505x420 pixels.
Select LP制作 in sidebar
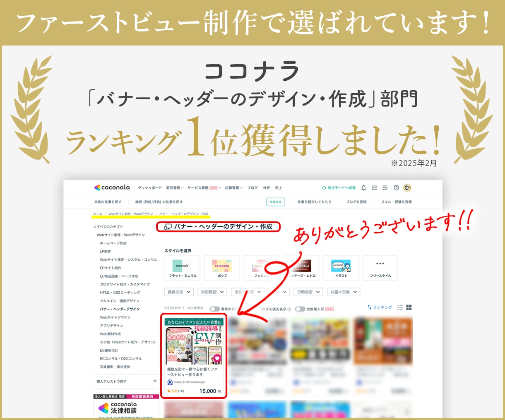(x=105, y=252)
